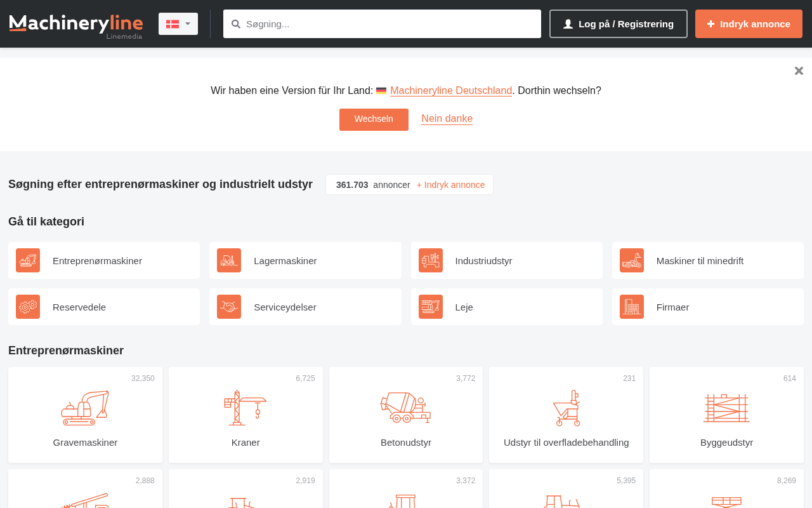Open the Betonudstyr mixer truck icon
Image resolution: width=812 pixels, height=508 pixels.
click(406, 408)
